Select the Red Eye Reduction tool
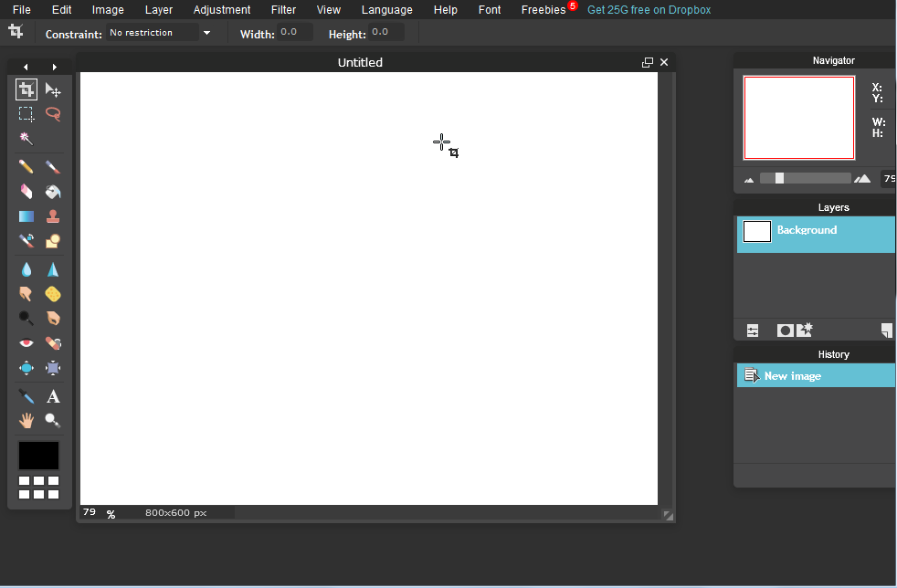The height and width of the screenshot is (588, 897). coord(26,343)
